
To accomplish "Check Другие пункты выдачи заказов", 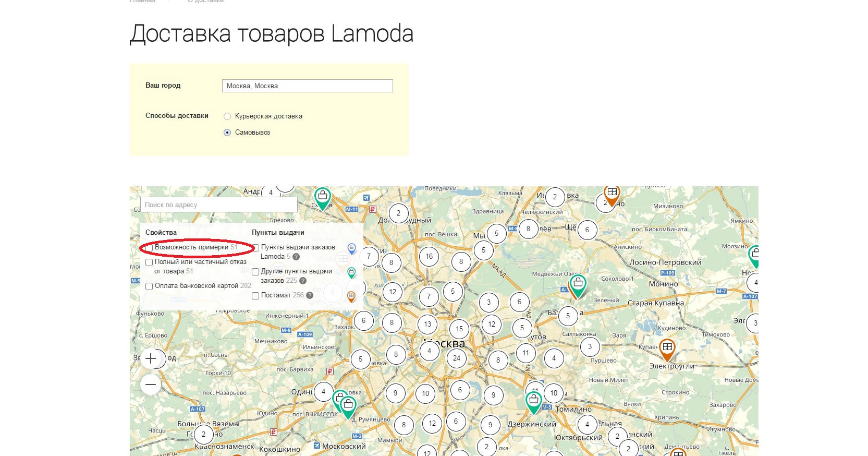I will pyautogui.click(x=255, y=272).
